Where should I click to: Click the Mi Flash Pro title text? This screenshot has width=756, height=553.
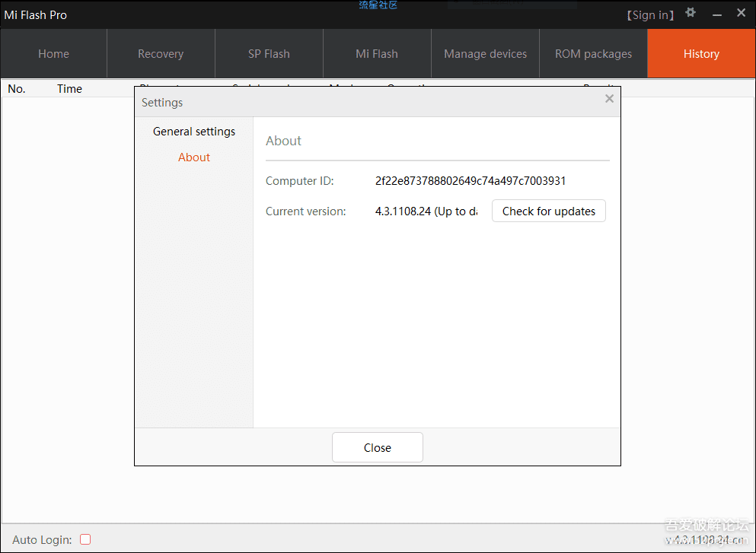click(36, 15)
